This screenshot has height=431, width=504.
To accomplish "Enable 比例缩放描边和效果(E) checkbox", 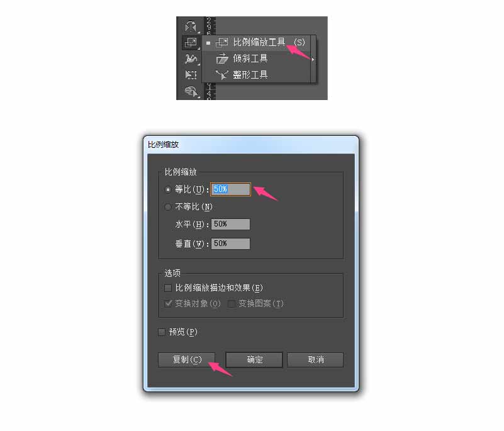I will pyautogui.click(x=168, y=288).
